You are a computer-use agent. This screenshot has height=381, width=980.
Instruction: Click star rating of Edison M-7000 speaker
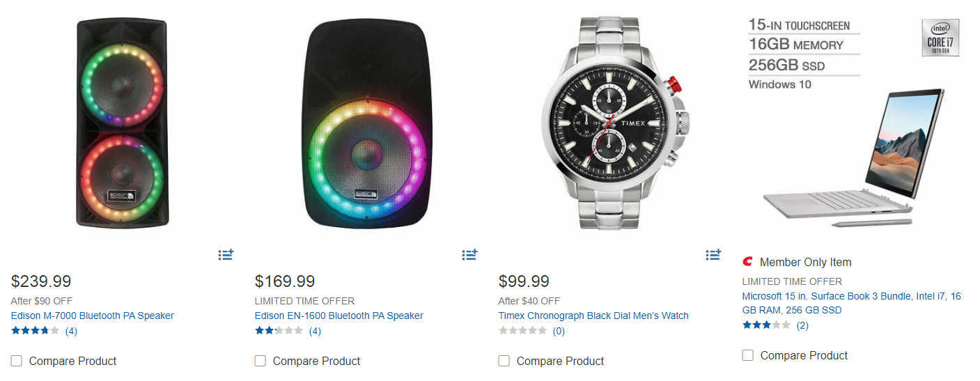coord(35,331)
